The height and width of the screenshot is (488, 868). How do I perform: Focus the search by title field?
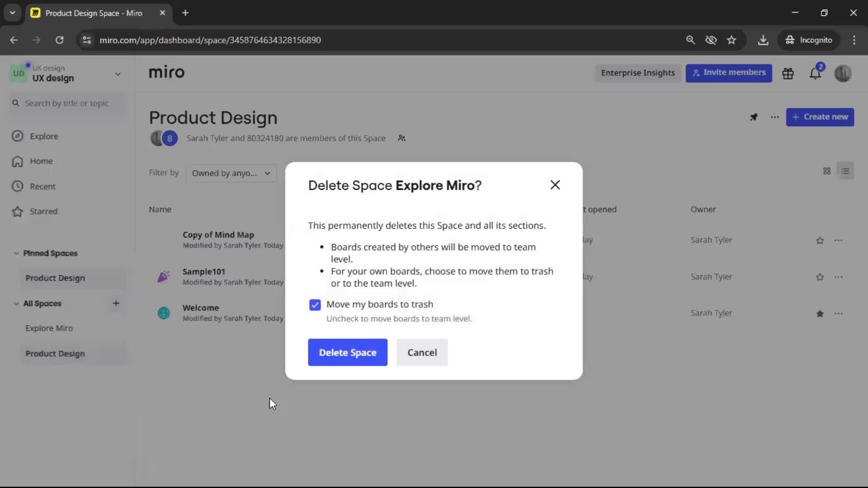68,103
